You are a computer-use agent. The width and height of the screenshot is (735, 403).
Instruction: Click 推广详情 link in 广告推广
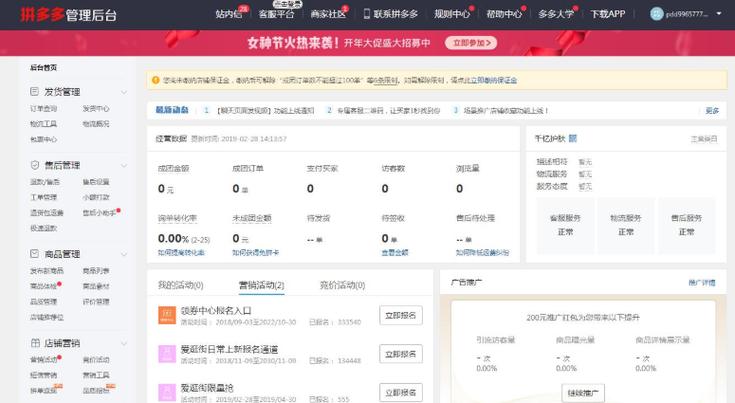pos(702,283)
